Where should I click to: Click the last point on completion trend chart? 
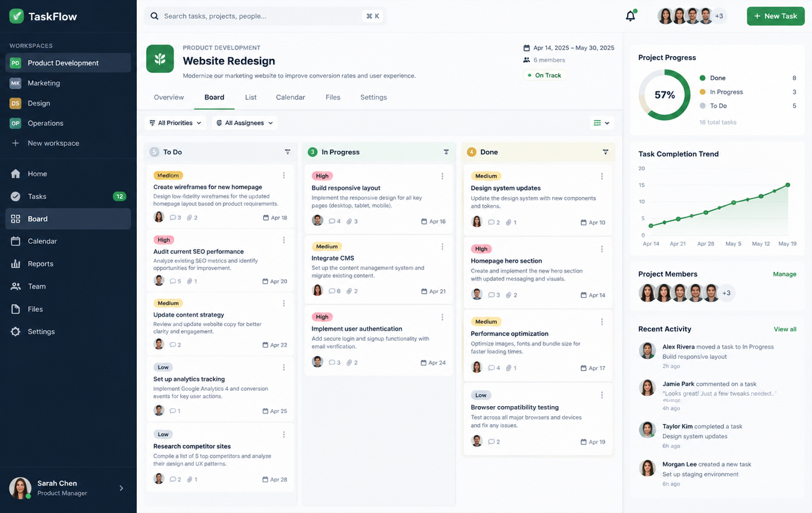788,185
